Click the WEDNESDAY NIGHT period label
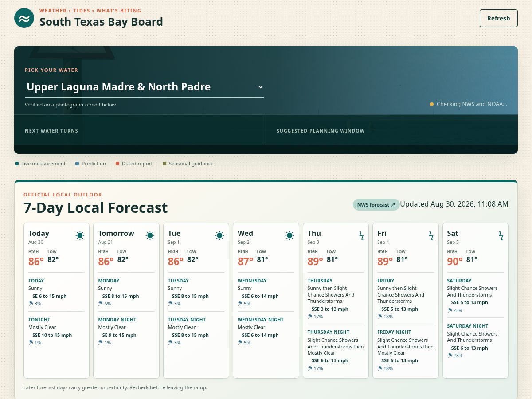Screen dimensions: 532x399 pos(261,320)
